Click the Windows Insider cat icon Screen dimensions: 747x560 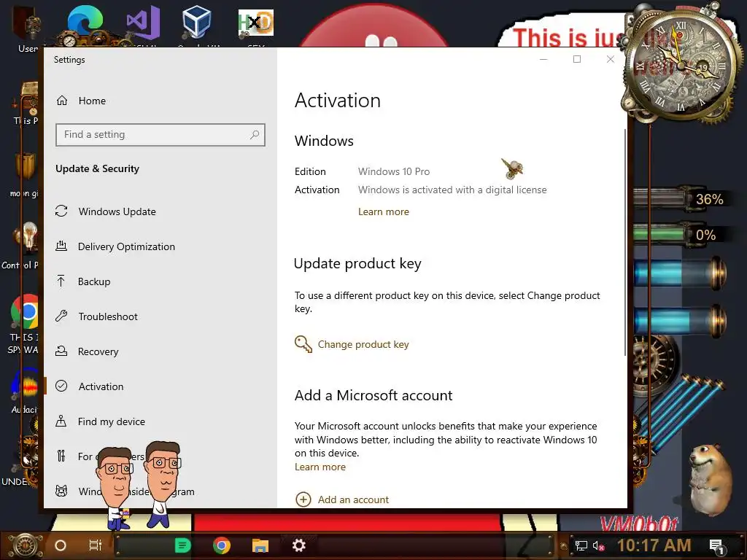point(61,491)
